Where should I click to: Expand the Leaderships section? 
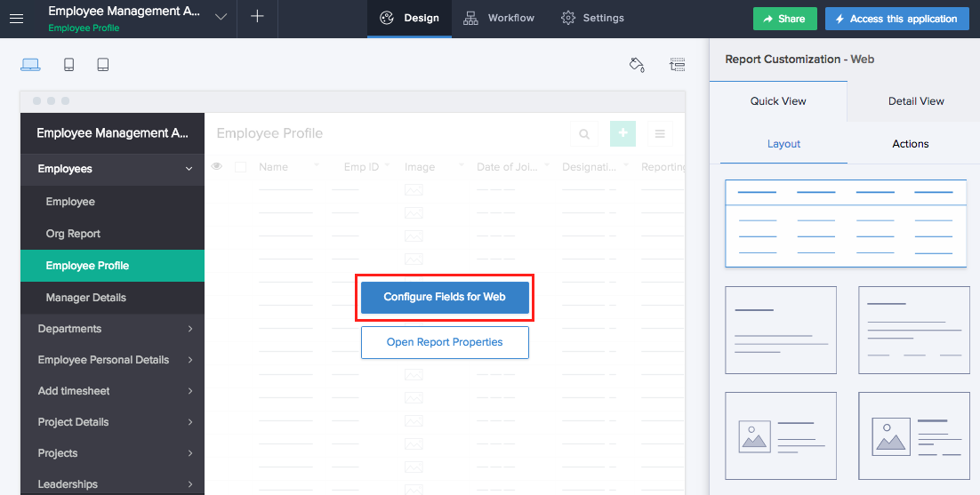click(x=113, y=484)
